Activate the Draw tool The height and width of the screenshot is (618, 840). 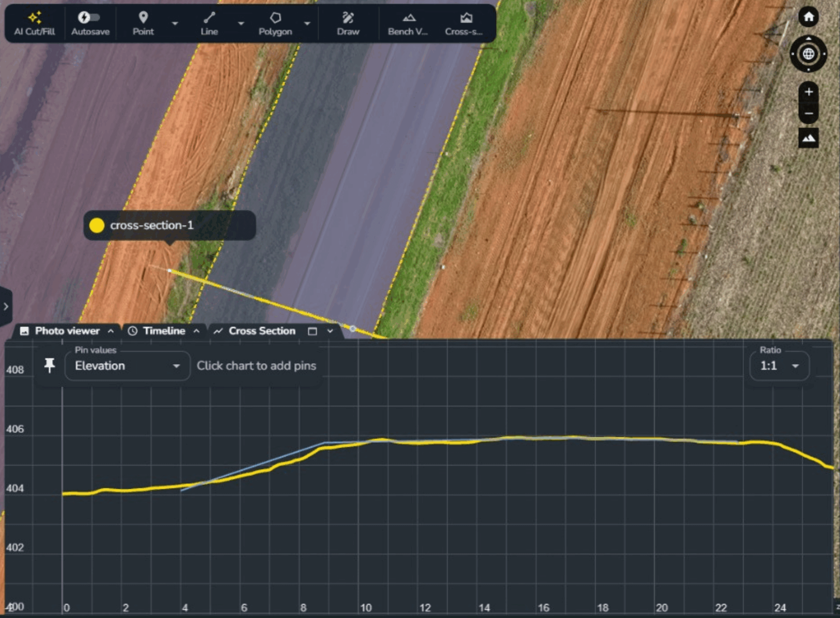pyautogui.click(x=348, y=23)
